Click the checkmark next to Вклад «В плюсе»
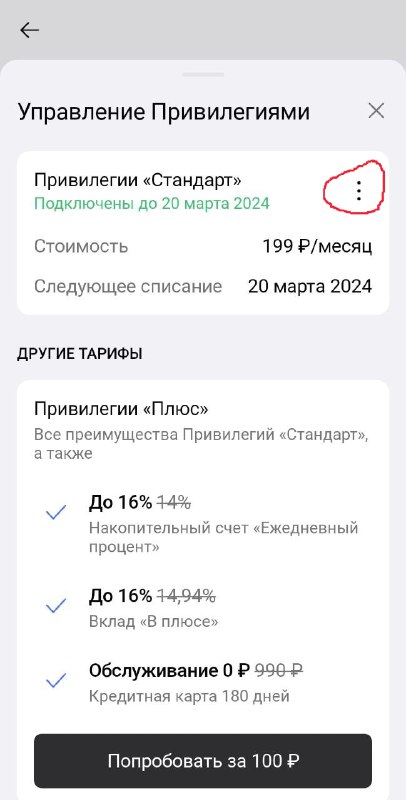Image resolution: width=406 pixels, height=800 pixels. pyautogui.click(x=56, y=606)
